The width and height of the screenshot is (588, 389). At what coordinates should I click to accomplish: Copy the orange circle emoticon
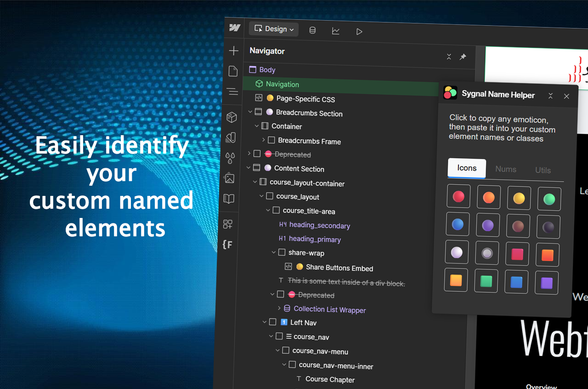pos(489,197)
